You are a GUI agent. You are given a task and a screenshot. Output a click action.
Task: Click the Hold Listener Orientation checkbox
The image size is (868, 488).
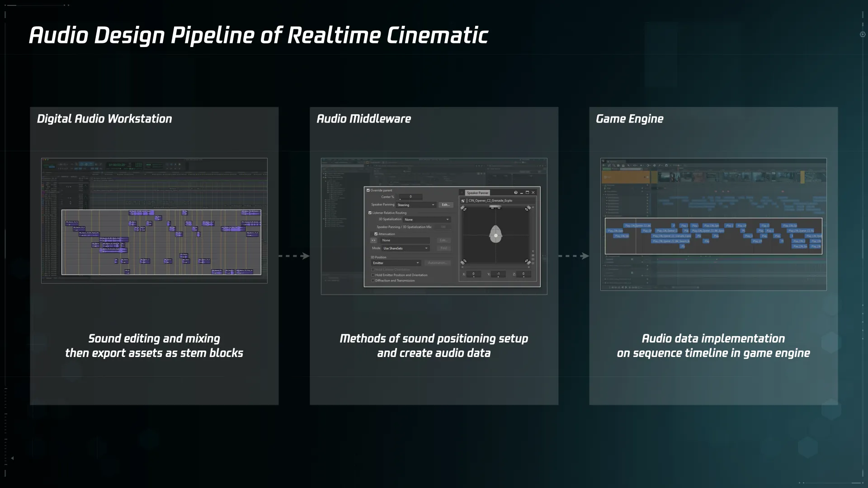pos(373,270)
